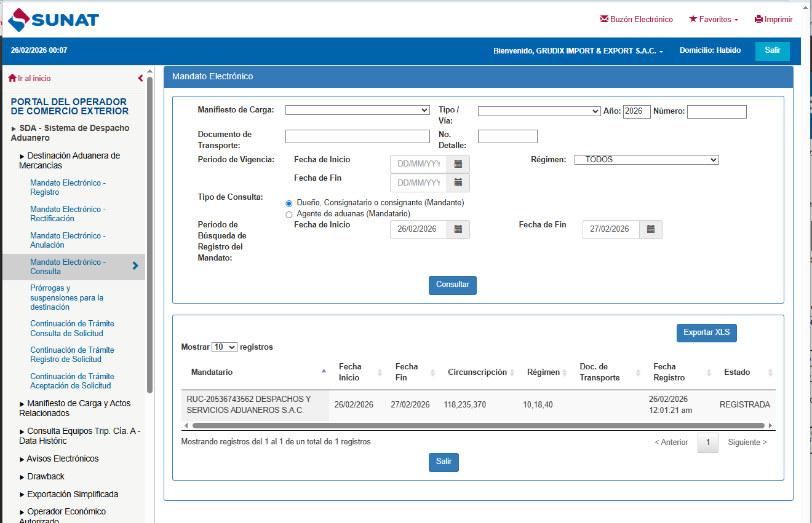This screenshot has height=523, width=812.
Task: Open calendar for Periodo de Vigencia Fecha de Fin
Action: coord(458,183)
